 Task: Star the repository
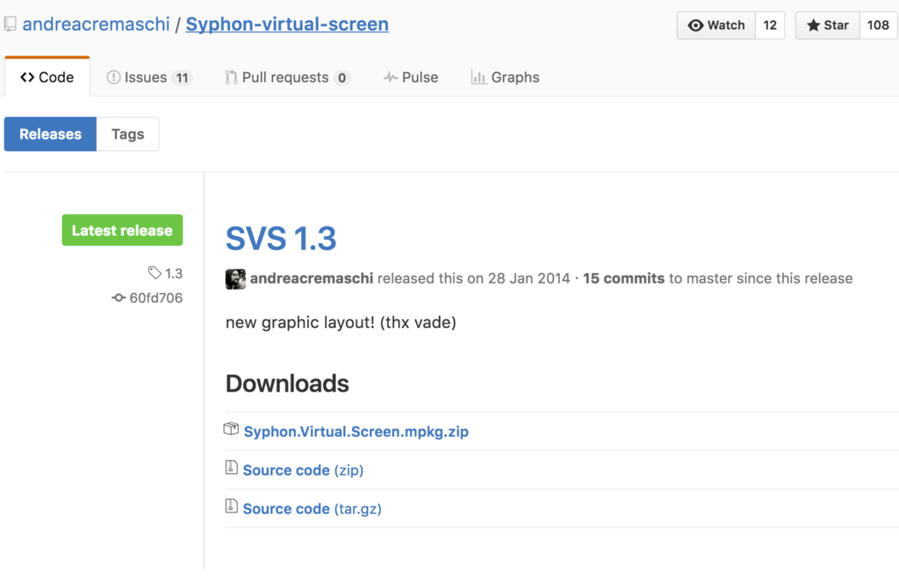point(827,25)
